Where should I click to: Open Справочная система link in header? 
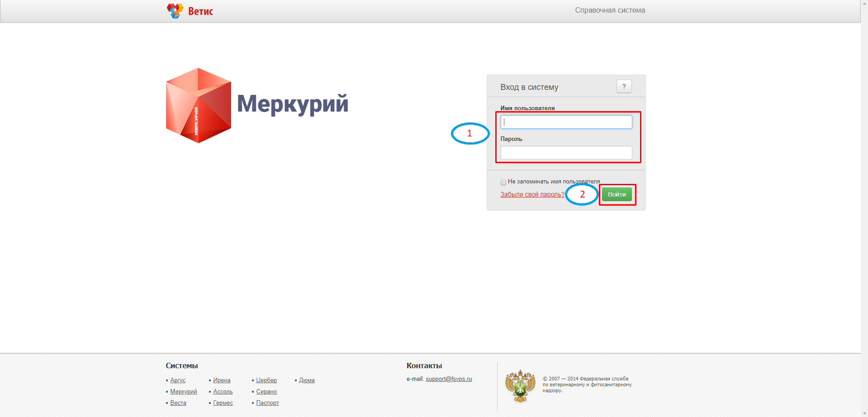point(610,10)
